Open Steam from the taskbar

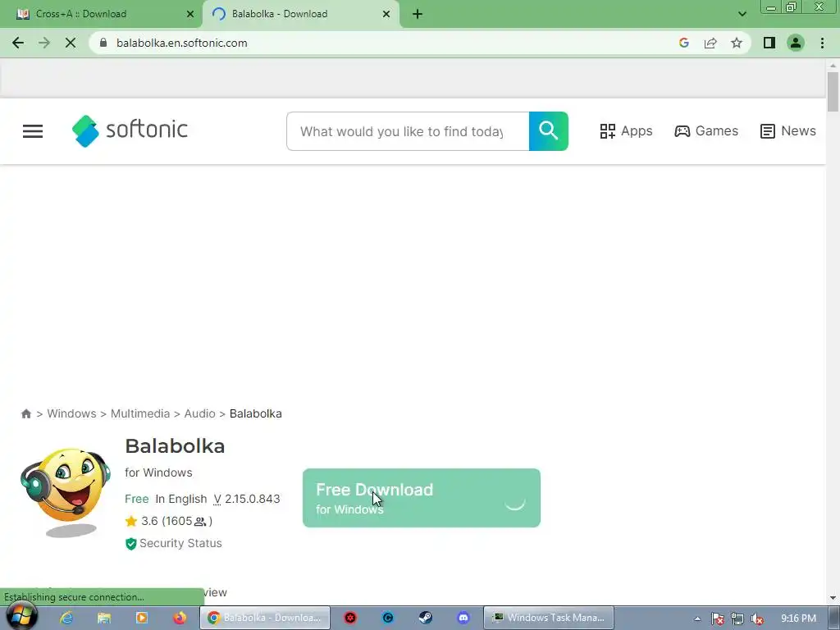[426, 618]
